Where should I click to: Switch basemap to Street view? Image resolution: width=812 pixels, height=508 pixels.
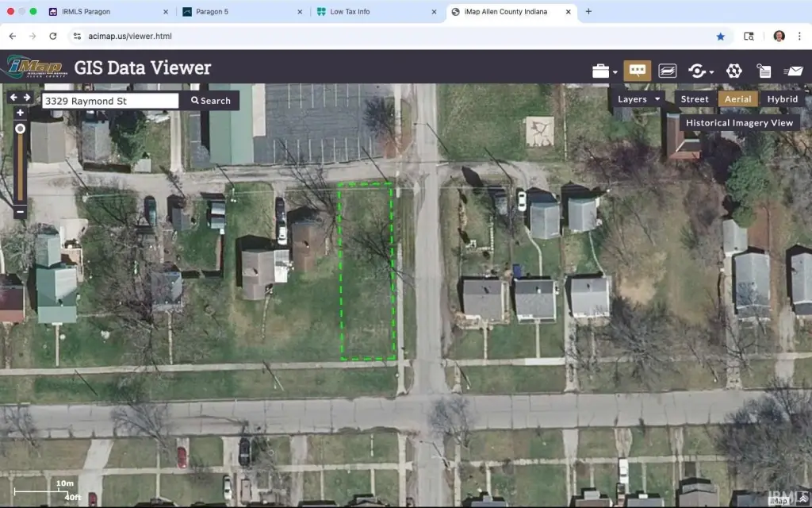pos(695,99)
